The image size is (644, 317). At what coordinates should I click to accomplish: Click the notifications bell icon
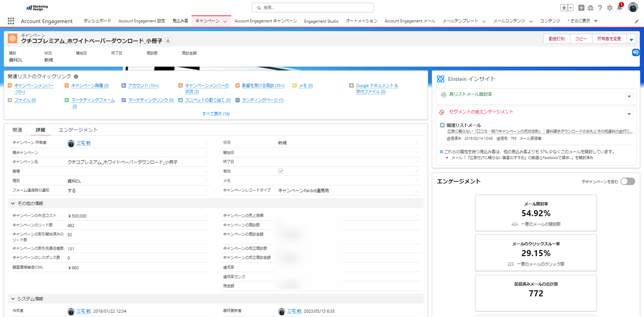point(619,8)
